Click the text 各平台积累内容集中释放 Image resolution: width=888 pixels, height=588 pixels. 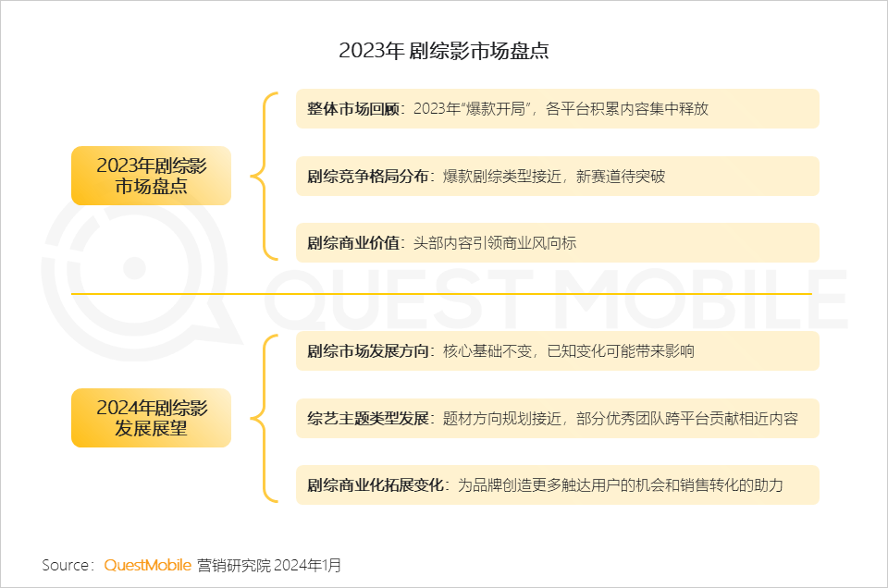pos(627,109)
